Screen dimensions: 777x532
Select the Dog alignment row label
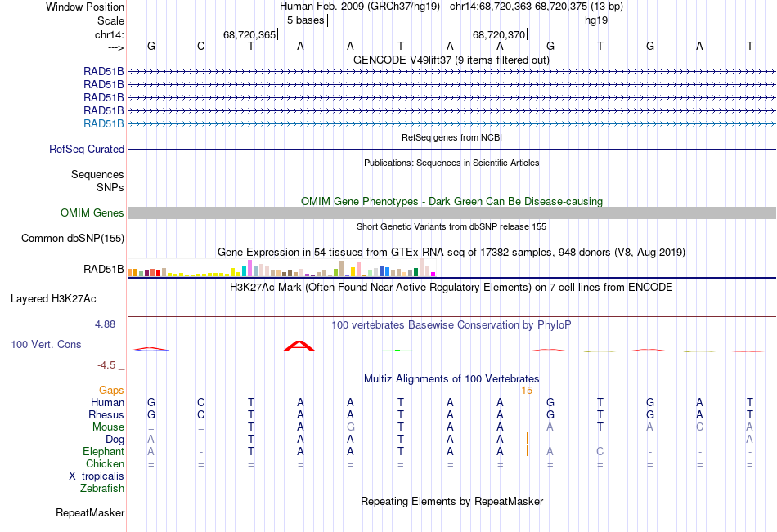point(115,440)
